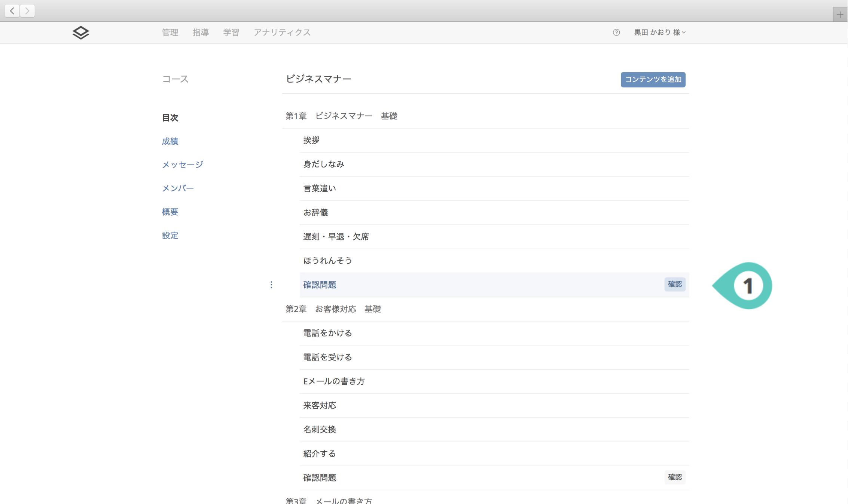Open the メンバー sidebar link
This screenshot has width=848, height=504.
point(178,188)
